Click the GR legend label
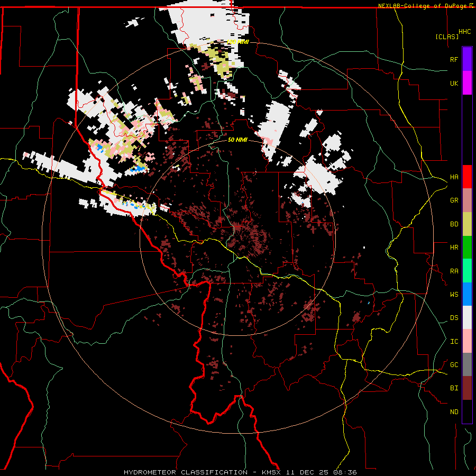 (x=454, y=200)
